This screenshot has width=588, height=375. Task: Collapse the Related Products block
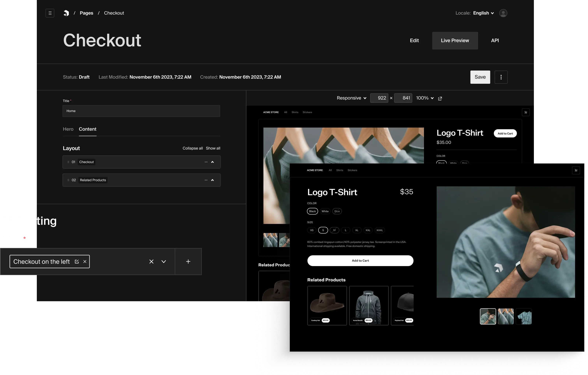click(x=212, y=180)
